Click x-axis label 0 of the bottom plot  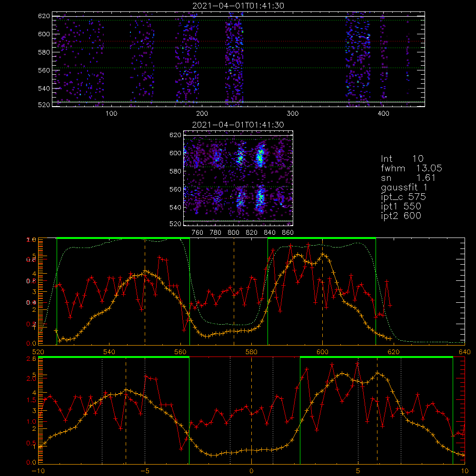[x=251, y=471]
